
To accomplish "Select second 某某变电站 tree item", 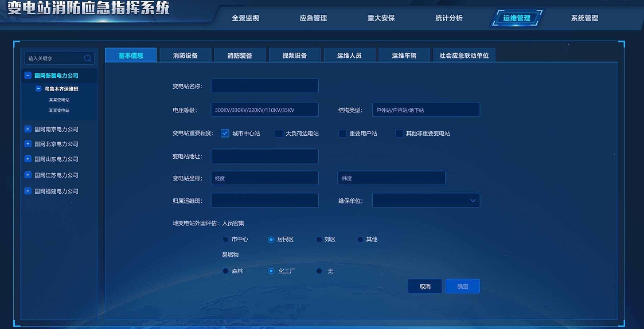I will pyautogui.click(x=59, y=110).
